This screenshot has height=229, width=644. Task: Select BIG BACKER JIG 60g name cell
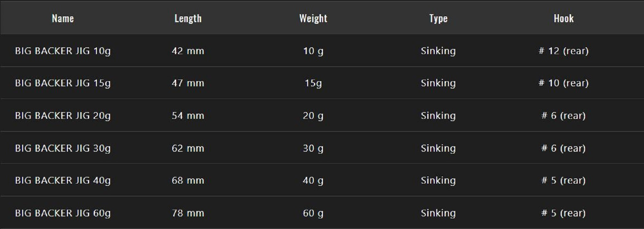coord(63,213)
